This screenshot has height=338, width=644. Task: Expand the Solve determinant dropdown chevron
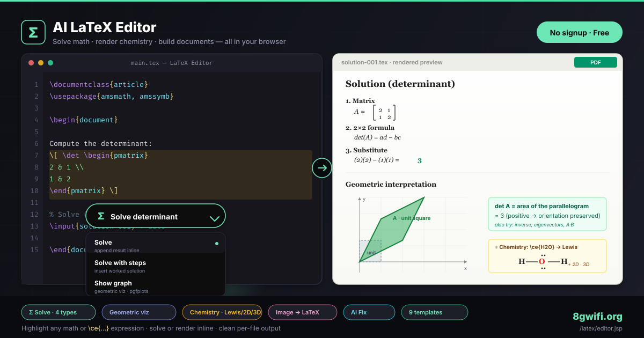coord(215,217)
